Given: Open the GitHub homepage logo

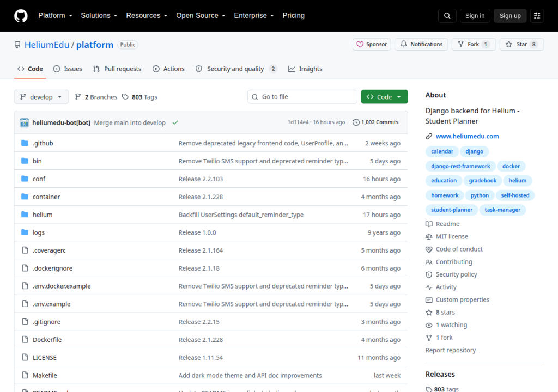Looking at the screenshot, I should point(21,16).
